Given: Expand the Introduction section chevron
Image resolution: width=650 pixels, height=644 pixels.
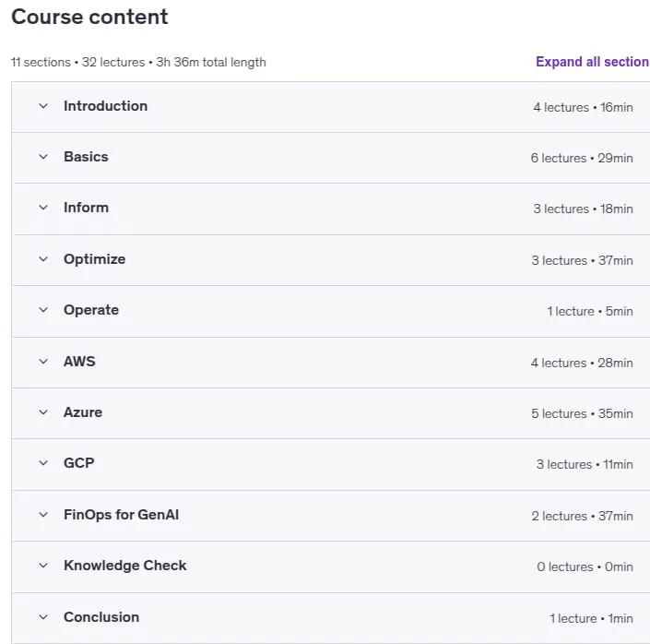Looking at the screenshot, I should pos(43,106).
